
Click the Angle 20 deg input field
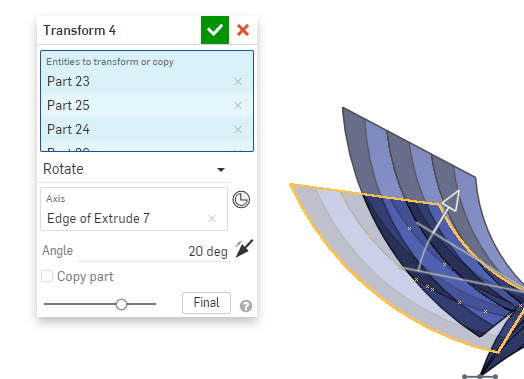point(154,251)
